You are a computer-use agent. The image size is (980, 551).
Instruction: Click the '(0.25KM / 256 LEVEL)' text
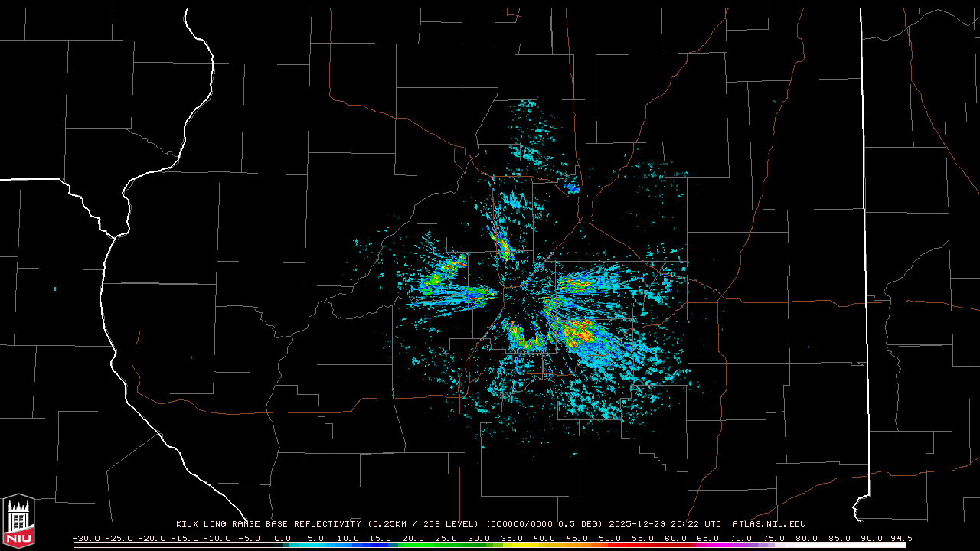[423, 524]
